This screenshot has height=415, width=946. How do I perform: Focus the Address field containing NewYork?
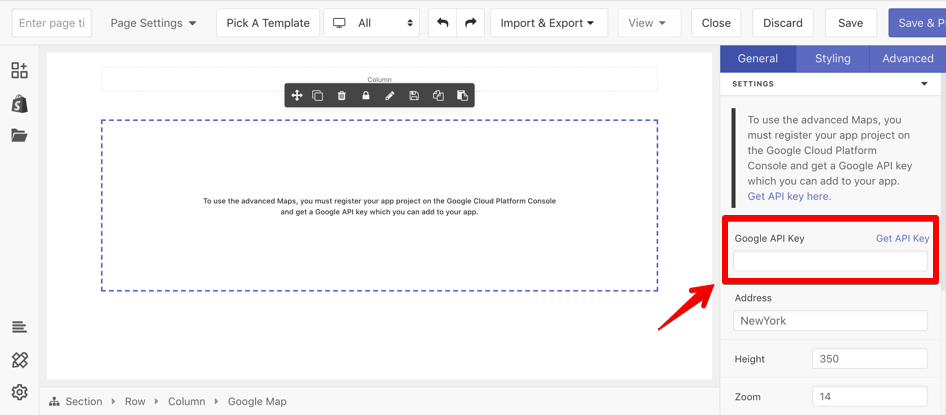(x=830, y=321)
